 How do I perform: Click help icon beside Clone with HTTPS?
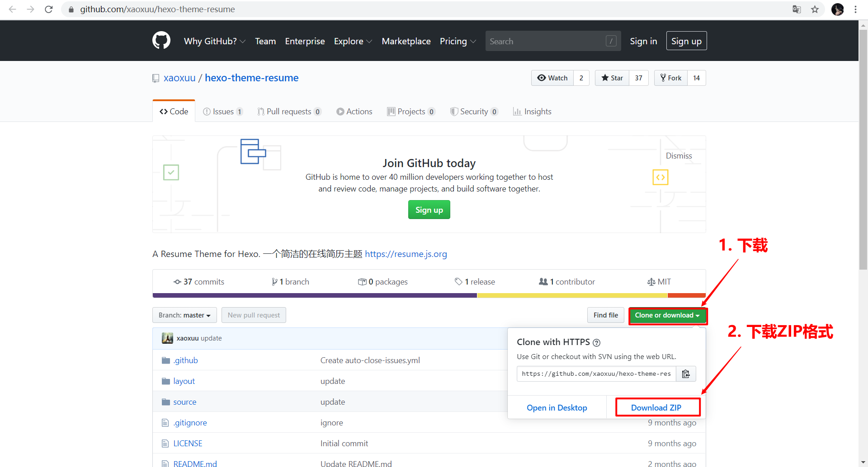[596, 342]
